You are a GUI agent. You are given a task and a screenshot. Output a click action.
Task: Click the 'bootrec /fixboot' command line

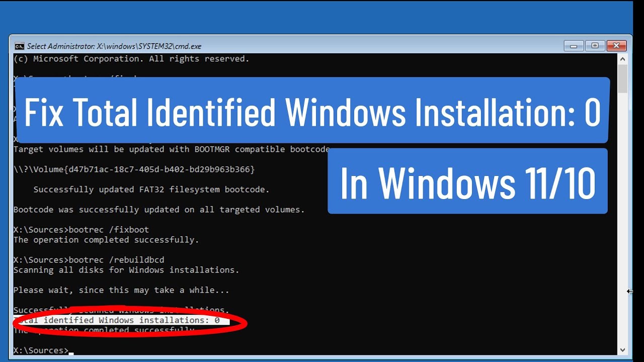coord(81,230)
